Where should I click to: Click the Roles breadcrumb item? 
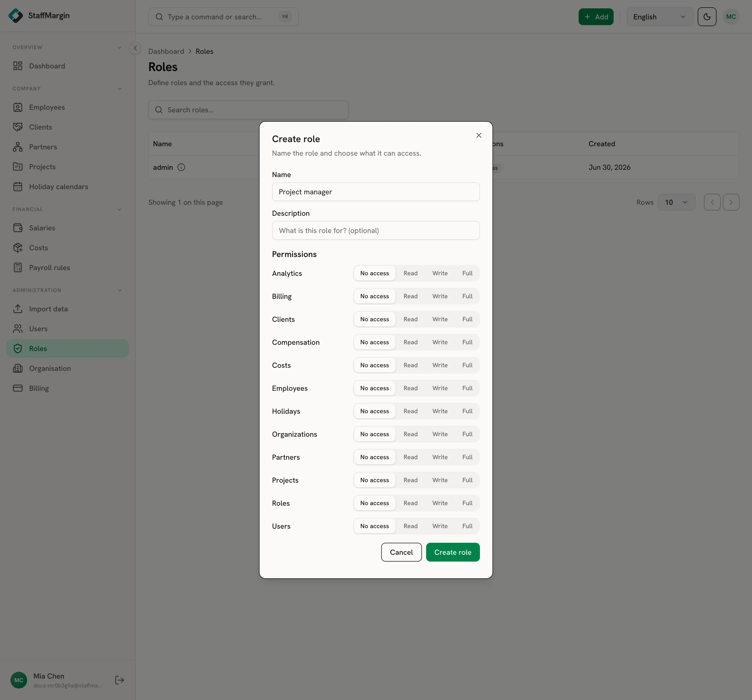coord(204,51)
